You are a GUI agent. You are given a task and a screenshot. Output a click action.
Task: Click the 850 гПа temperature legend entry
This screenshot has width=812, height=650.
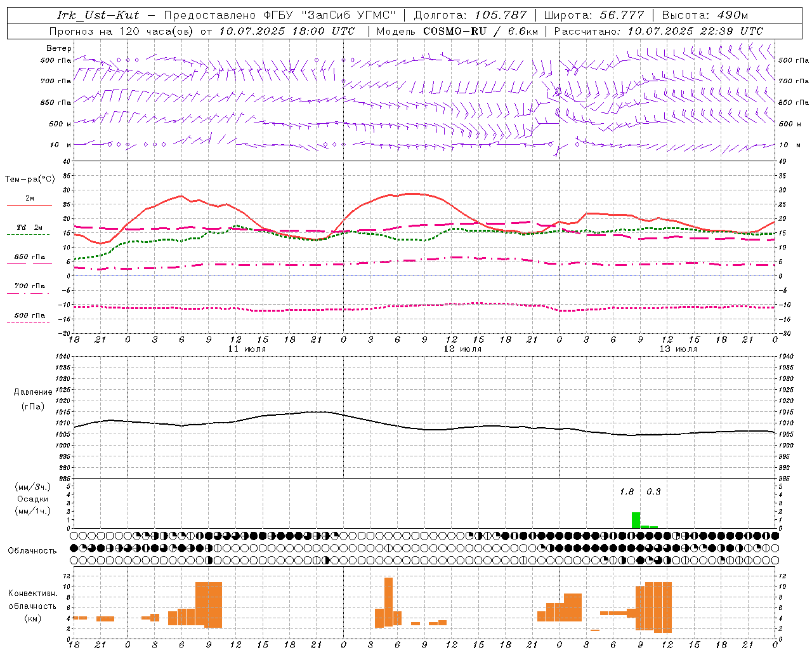click(x=29, y=257)
